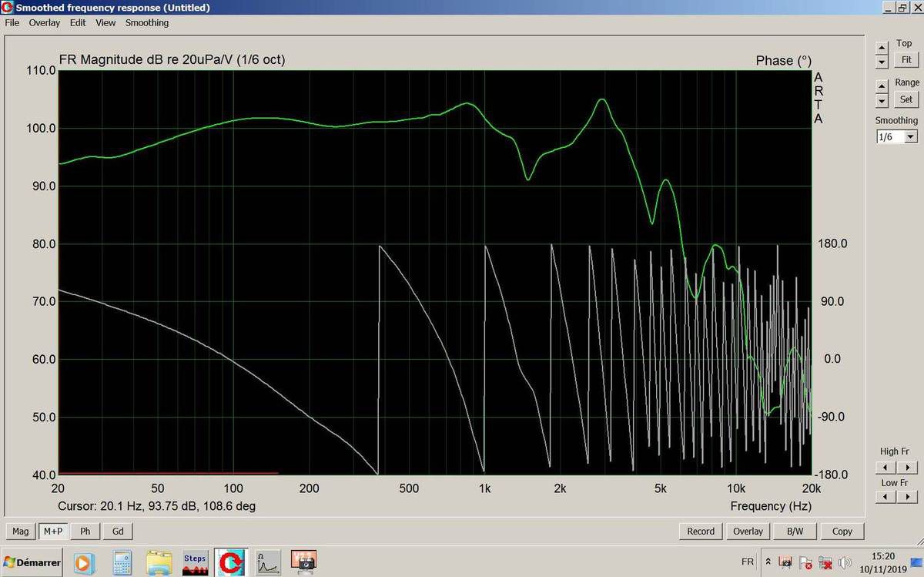Screen dimensions: 924x577
Task: Lower the graph Top value with down arrow
Action: click(x=882, y=62)
